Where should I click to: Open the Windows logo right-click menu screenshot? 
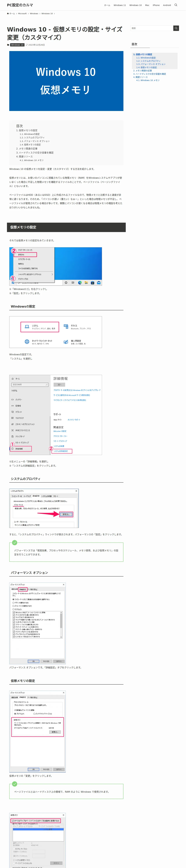click(x=55, y=266)
